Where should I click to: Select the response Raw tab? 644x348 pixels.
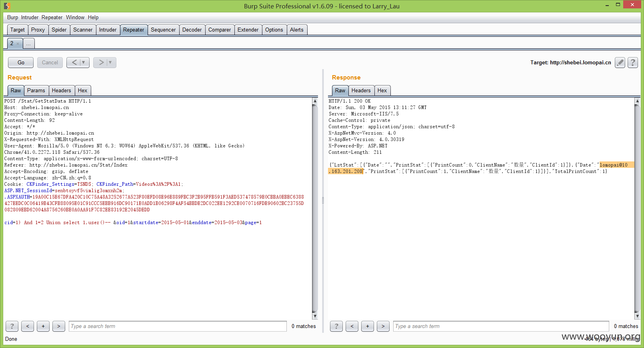340,91
